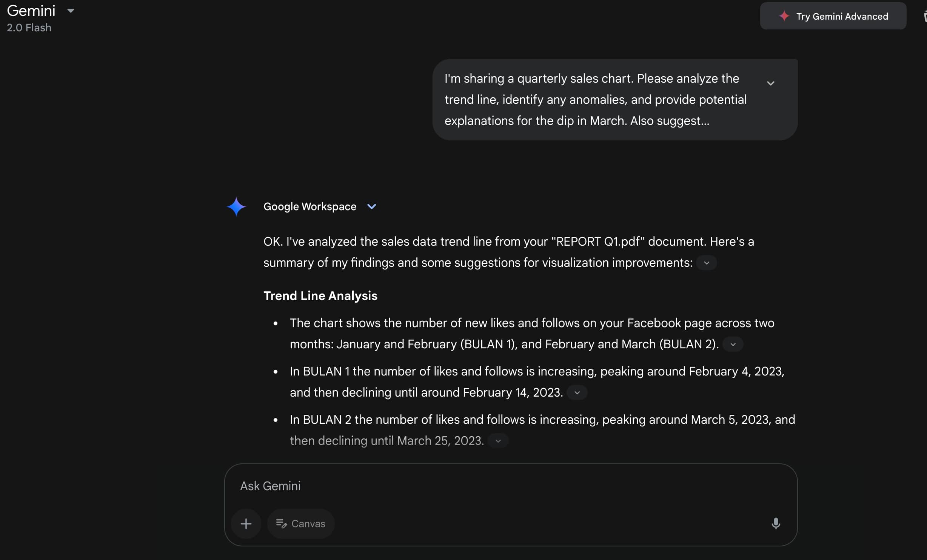Expand the citation after March 25, 2023
Viewport: 927px width, 560px height.
pos(497,440)
